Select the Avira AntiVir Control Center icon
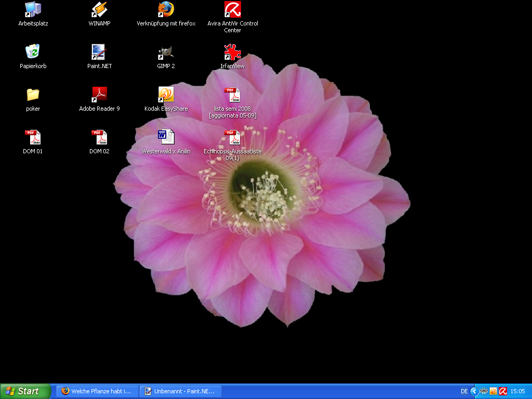532x399 pixels. tap(232, 9)
